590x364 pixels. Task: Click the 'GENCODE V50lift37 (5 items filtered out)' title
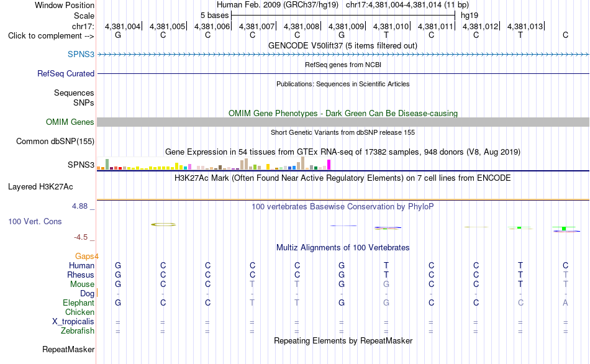click(343, 45)
